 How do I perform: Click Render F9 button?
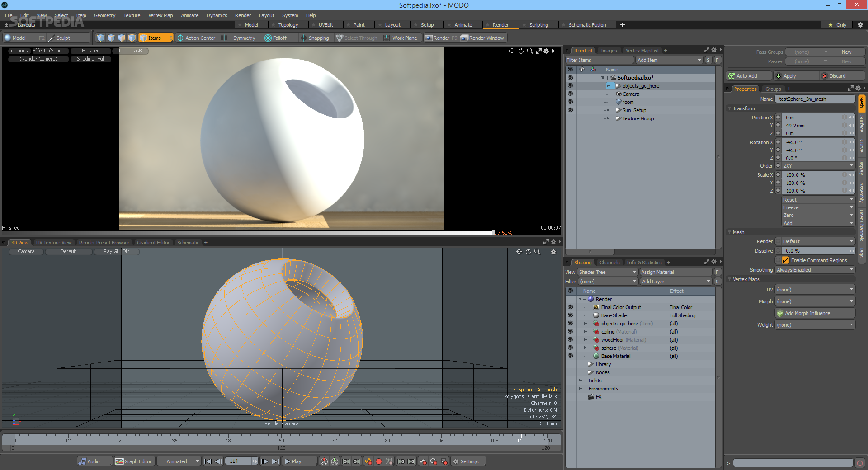click(441, 38)
